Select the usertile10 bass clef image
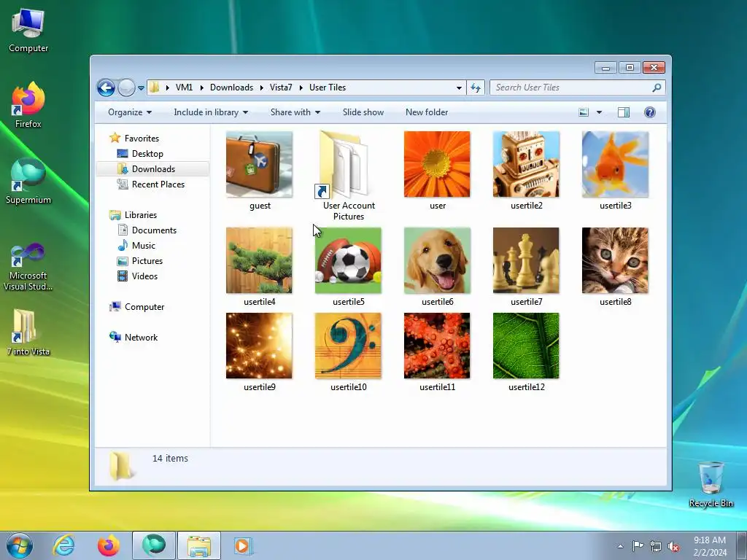Screen dimensions: 747x560 pyautogui.click(x=348, y=346)
